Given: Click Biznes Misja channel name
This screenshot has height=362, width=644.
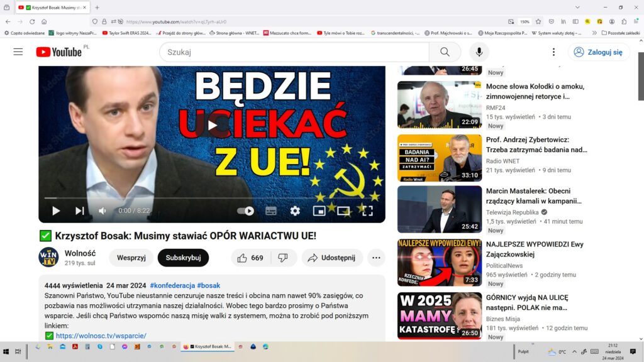Looking at the screenshot, I should [x=503, y=319].
